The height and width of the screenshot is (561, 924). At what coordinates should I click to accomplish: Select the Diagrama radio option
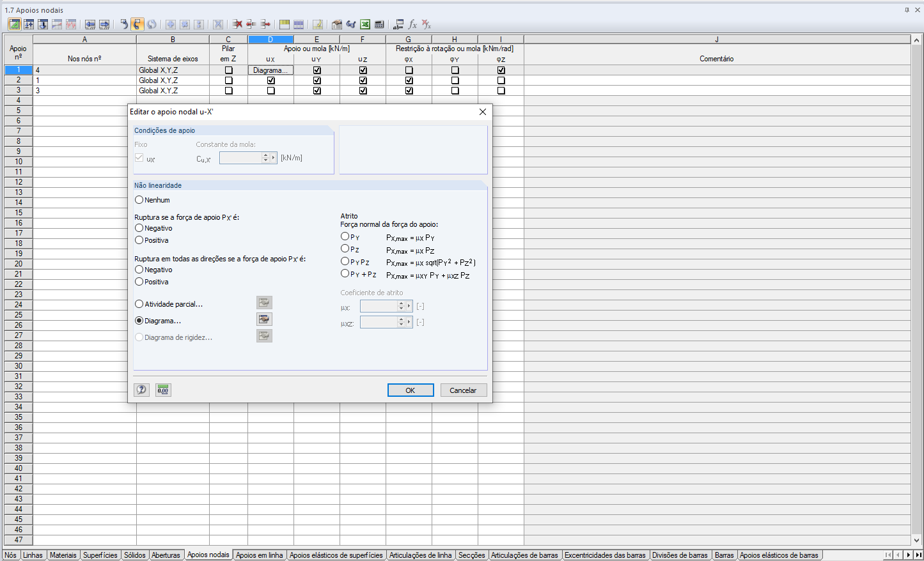click(x=139, y=321)
